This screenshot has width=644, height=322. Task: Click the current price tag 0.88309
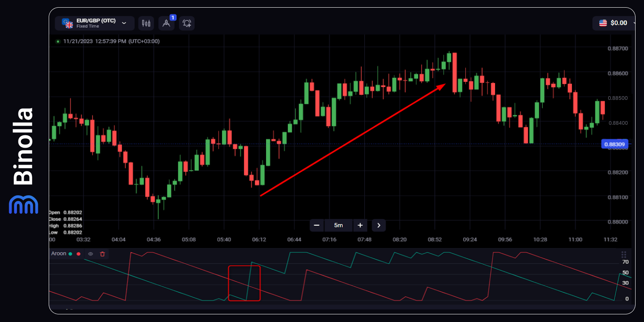click(x=615, y=144)
